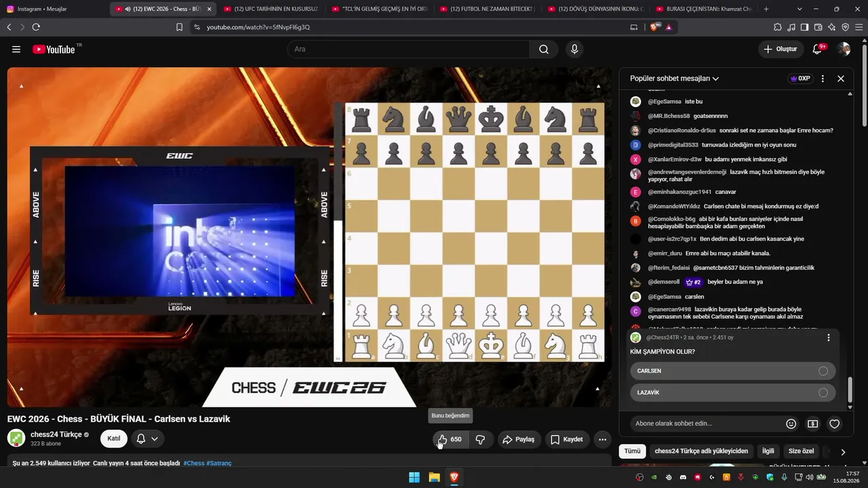
Task: Send a heart reaction in chat
Action: point(835,424)
